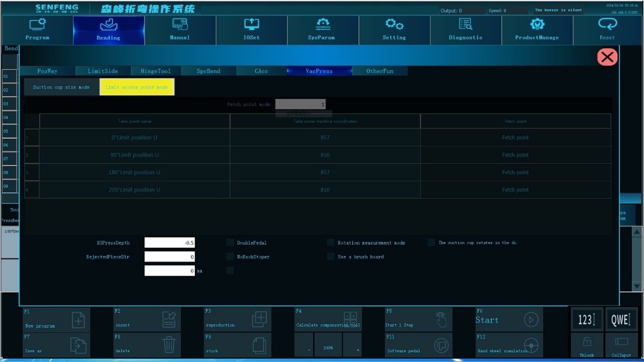Switch to the OtherFun tab
The image size is (644, 362).
(380, 71)
